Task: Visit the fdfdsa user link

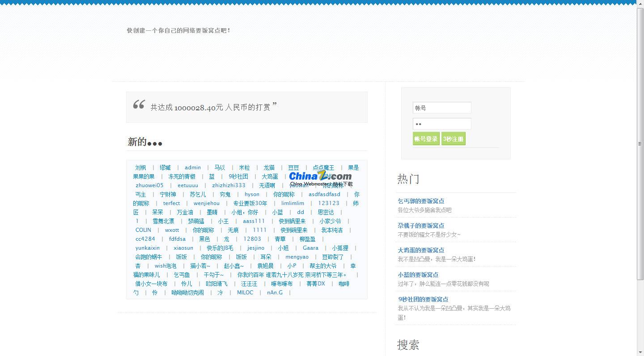Action: tap(177, 239)
